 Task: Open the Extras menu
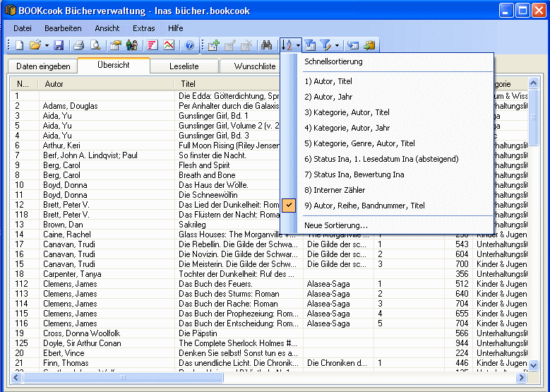point(143,28)
